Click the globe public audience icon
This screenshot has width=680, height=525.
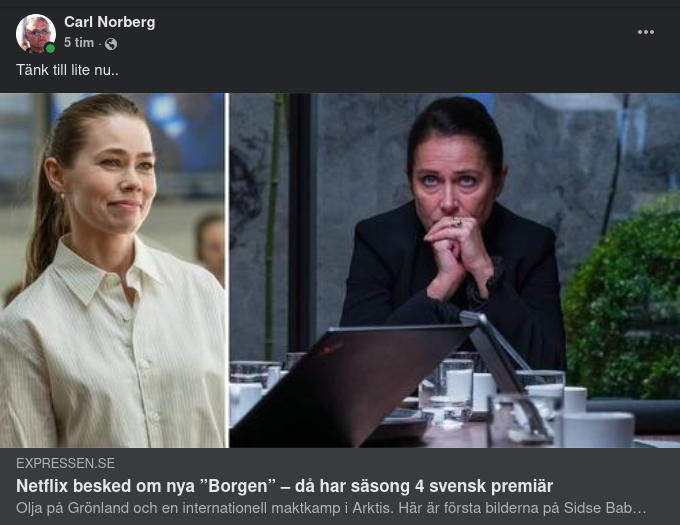tap(111, 44)
